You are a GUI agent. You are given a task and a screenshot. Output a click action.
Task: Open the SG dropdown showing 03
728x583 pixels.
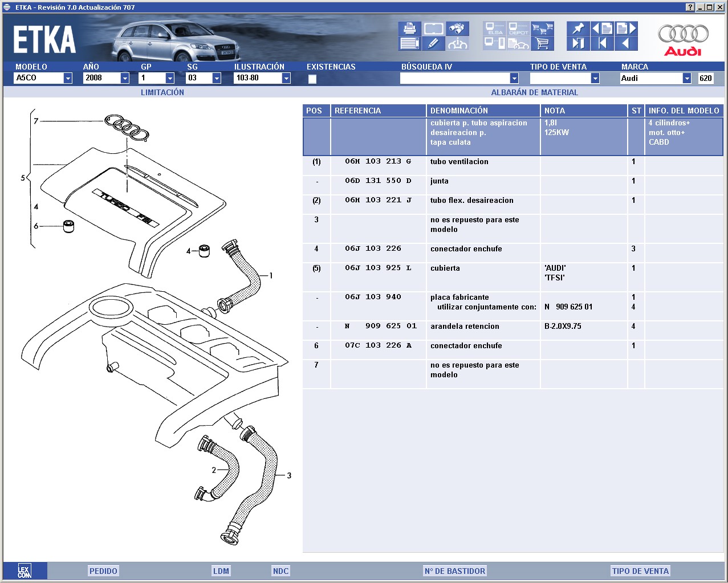tap(217, 78)
